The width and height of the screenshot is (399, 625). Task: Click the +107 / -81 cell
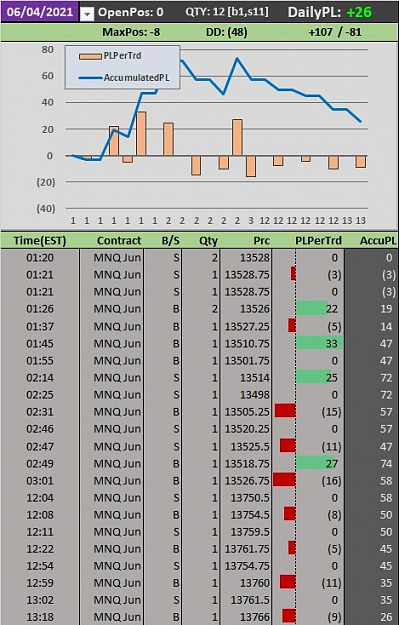[335, 32]
